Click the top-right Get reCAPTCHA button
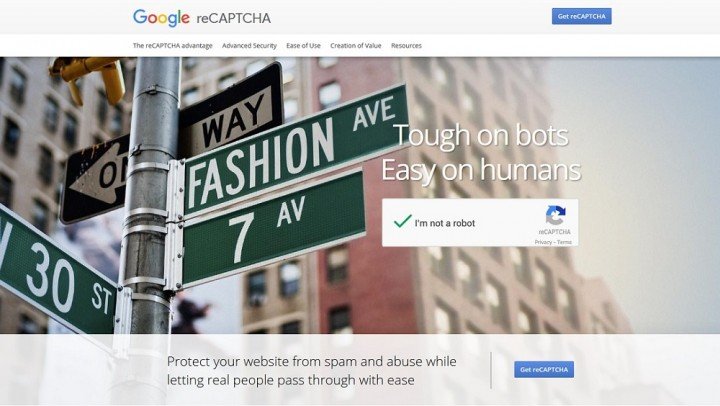720x406 pixels. [582, 16]
